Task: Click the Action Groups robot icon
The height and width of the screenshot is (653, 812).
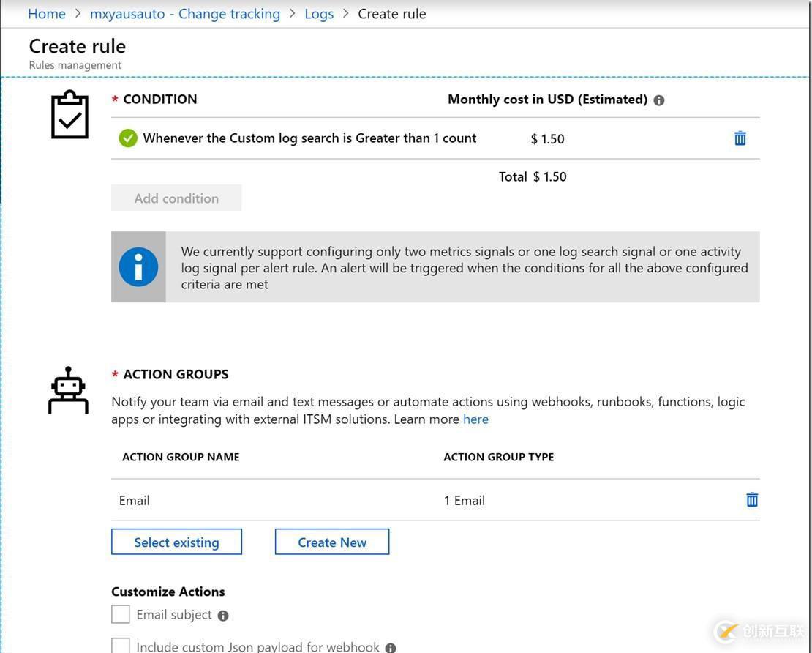Action: point(68,391)
